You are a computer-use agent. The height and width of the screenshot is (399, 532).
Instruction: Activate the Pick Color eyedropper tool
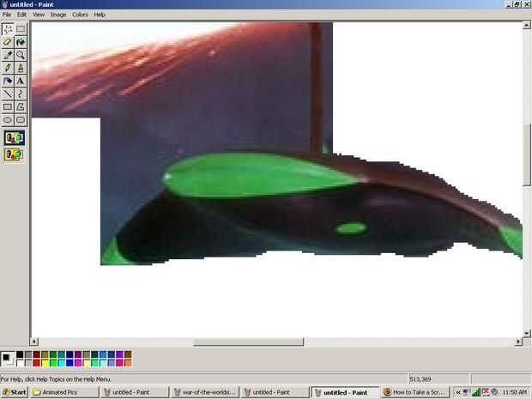coord(8,55)
